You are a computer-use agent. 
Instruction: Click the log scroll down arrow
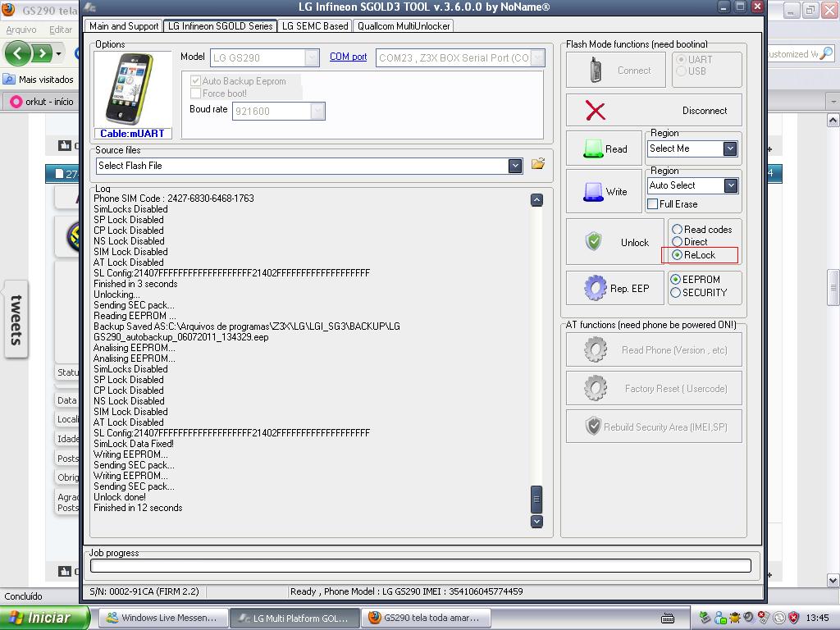536,521
